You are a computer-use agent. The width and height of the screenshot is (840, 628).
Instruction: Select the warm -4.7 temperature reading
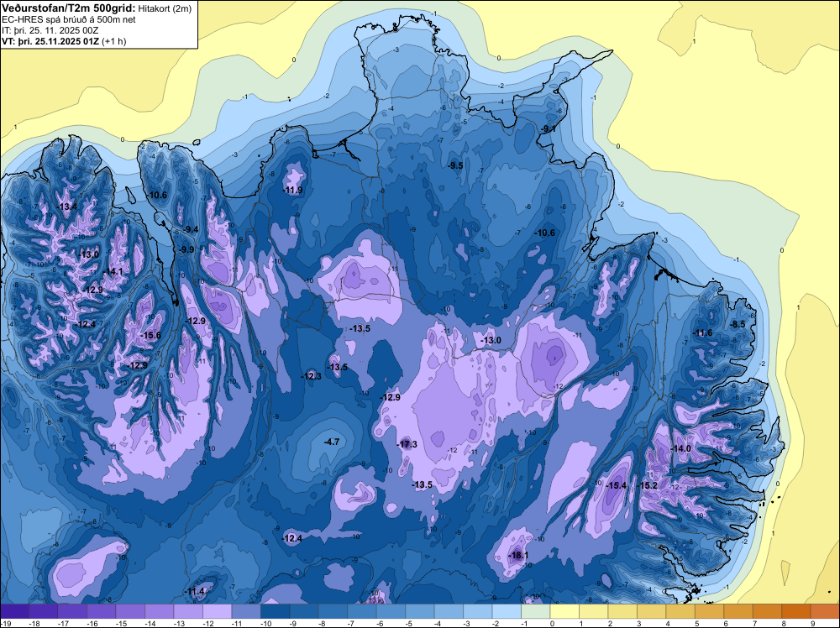[x=332, y=442]
